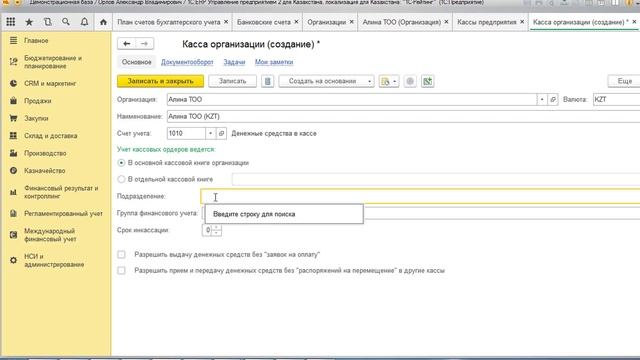Expand the Организация dropdown arrow

point(542,100)
